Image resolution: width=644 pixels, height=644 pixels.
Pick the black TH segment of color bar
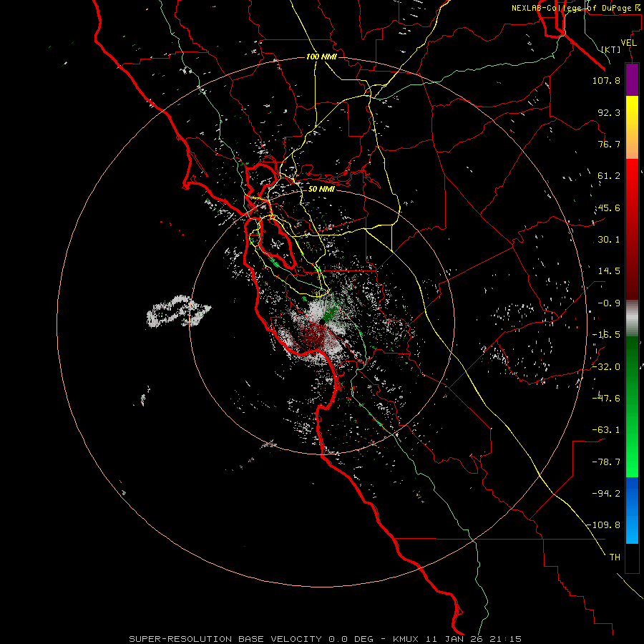pos(632,558)
